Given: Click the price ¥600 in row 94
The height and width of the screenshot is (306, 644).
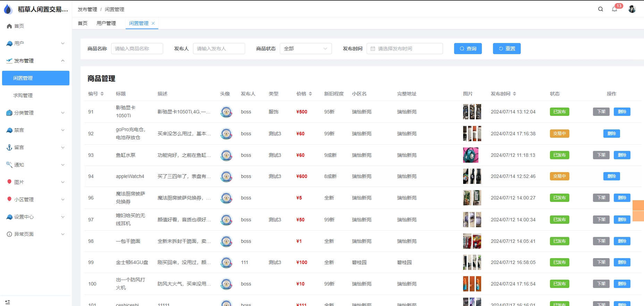Looking at the screenshot, I should click(302, 176).
